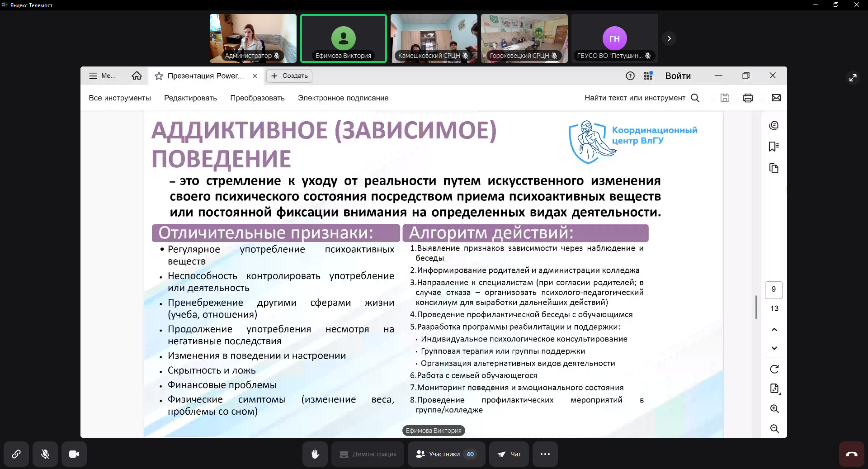
Task: Open the Чат chat panel
Action: pyautogui.click(x=509, y=454)
